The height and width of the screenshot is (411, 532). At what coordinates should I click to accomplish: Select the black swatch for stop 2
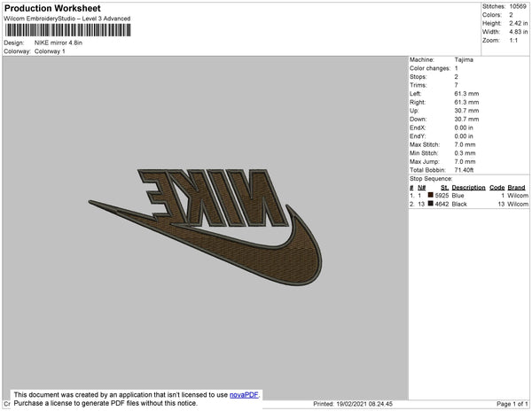431,204
